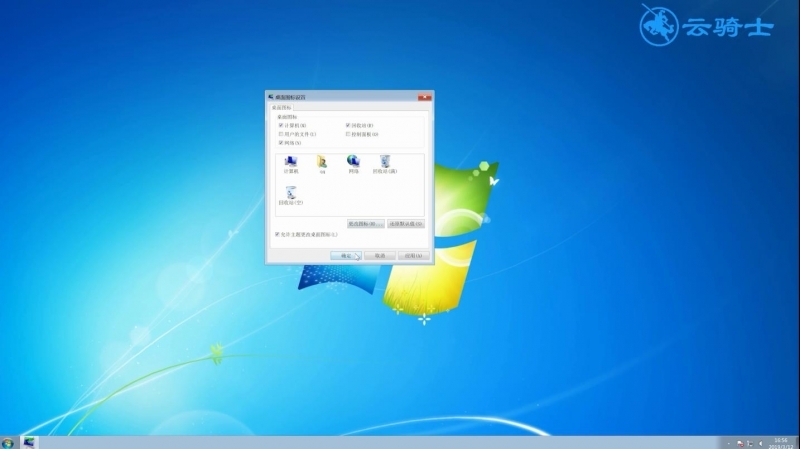Click the Change Icon (更改图标) button

click(x=366, y=223)
